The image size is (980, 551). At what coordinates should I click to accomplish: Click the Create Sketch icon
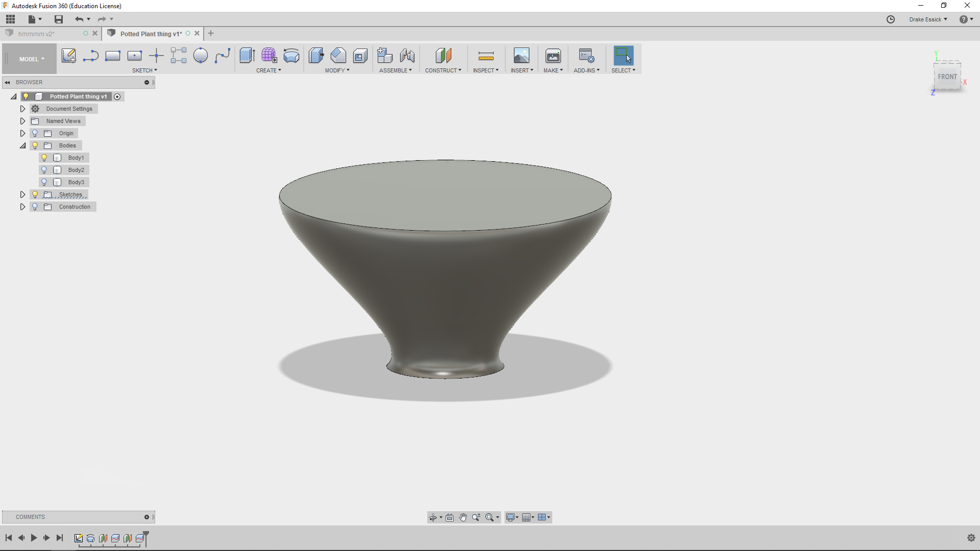pos(68,56)
